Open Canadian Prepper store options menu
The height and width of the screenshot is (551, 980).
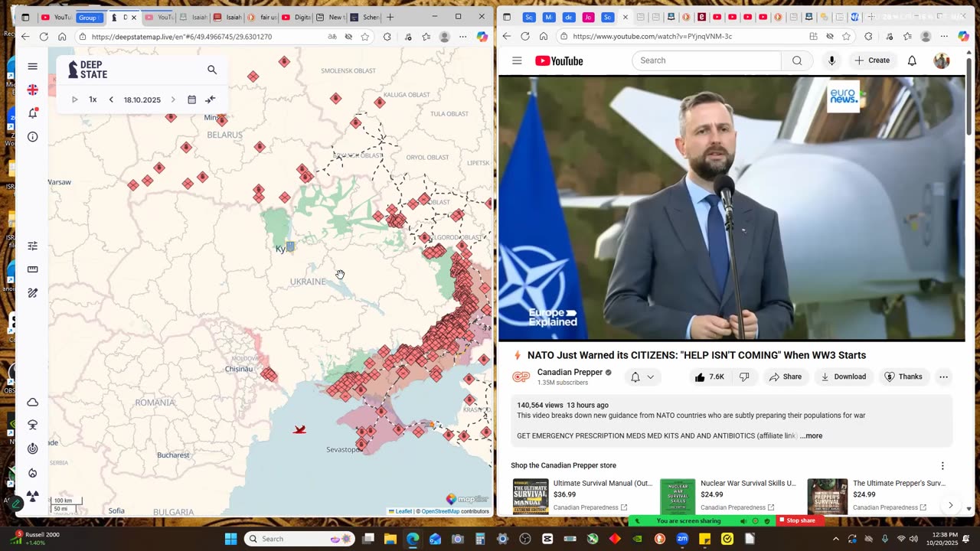click(x=942, y=465)
